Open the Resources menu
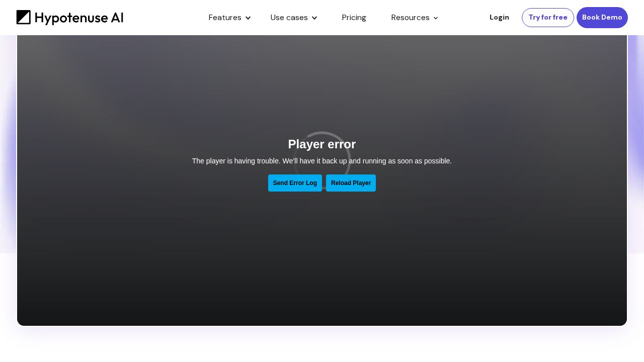Screen dimensions: 644x362 tap(410, 18)
